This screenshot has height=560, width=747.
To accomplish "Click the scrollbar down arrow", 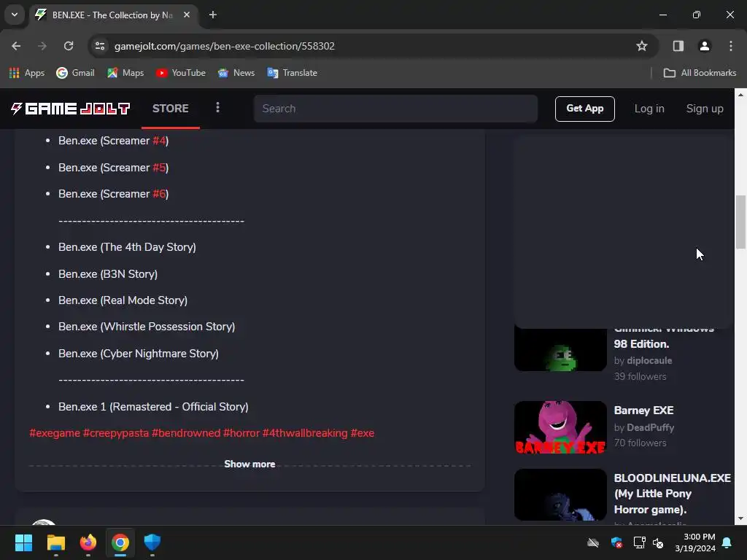I will click(740, 519).
